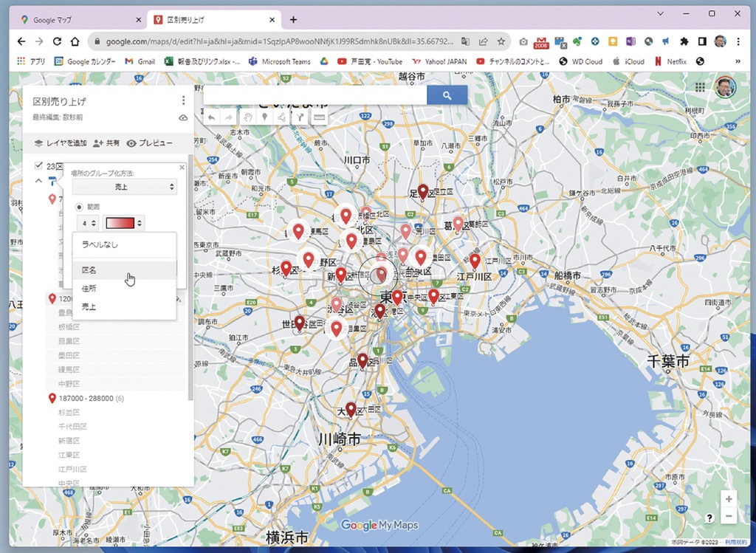The image size is (756, 553).
Task: Open the Netflix bookmark
Action: point(670,61)
